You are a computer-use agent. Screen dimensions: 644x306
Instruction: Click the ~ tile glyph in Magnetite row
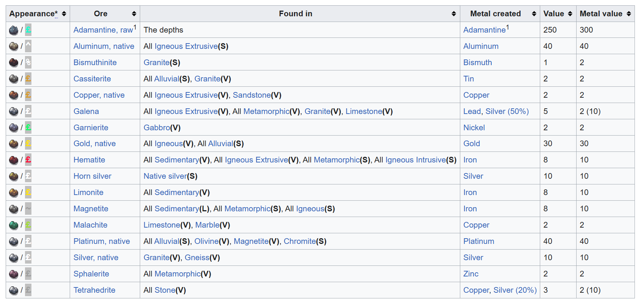coord(28,209)
